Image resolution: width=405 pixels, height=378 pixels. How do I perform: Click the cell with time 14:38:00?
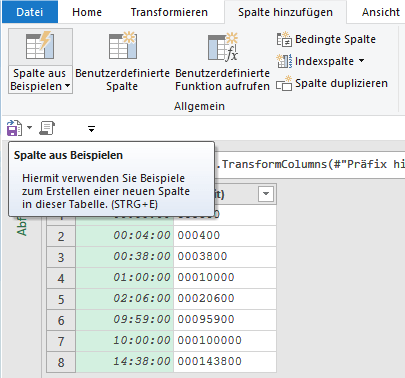tap(125, 361)
